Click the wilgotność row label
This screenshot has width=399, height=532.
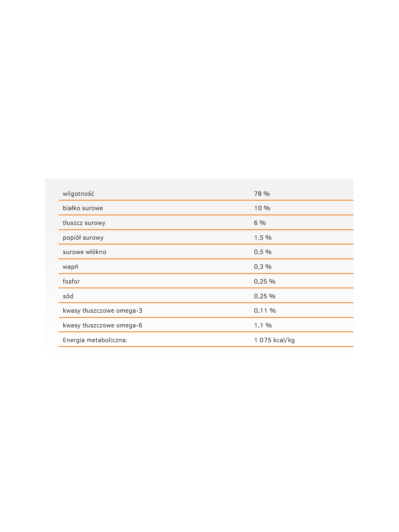(x=79, y=194)
